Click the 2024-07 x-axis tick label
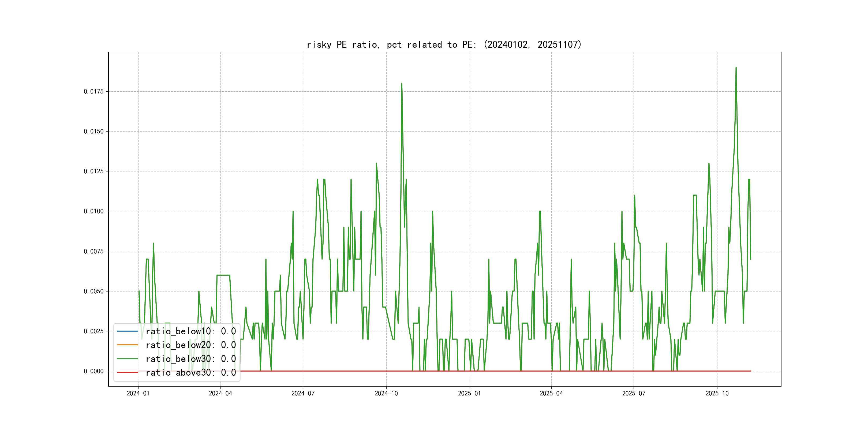This screenshot has width=868, height=434. click(303, 394)
